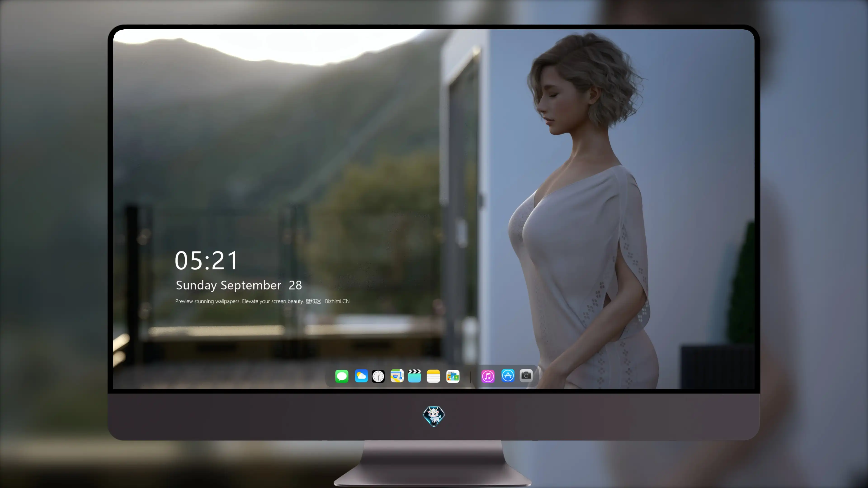
Task: Open the Weather app in dock
Action: 361,376
